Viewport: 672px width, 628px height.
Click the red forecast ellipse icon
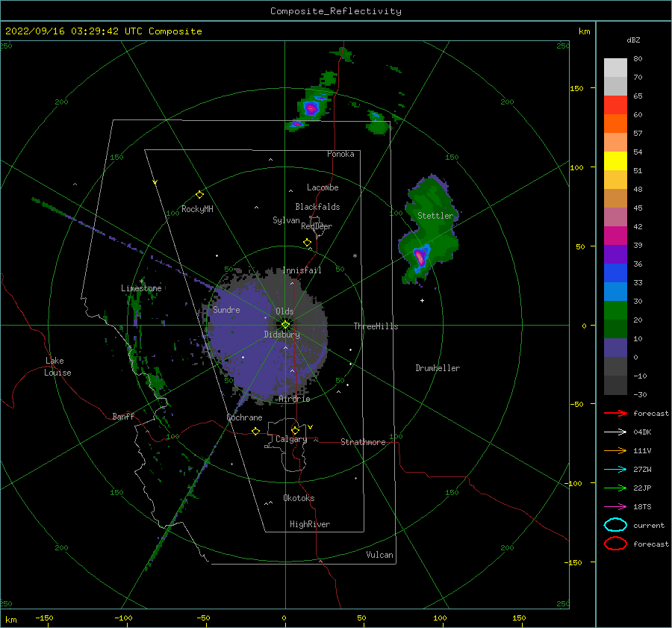(x=615, y=544)
